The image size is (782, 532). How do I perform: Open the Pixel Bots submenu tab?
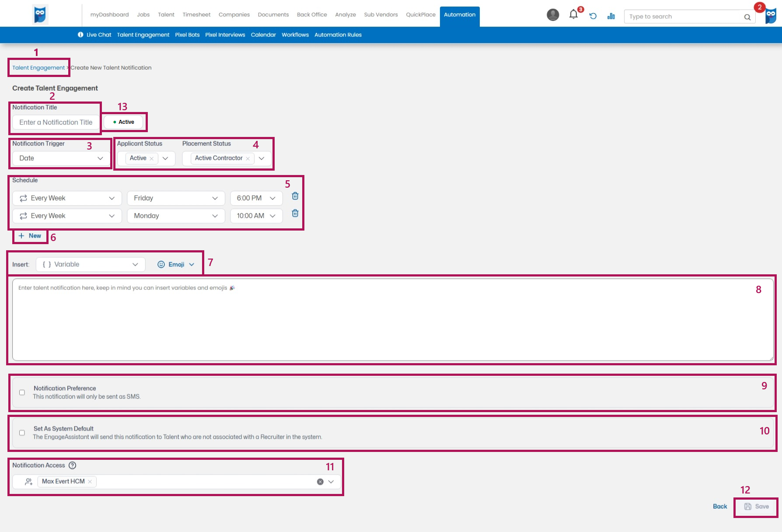[x=187, y=35]
